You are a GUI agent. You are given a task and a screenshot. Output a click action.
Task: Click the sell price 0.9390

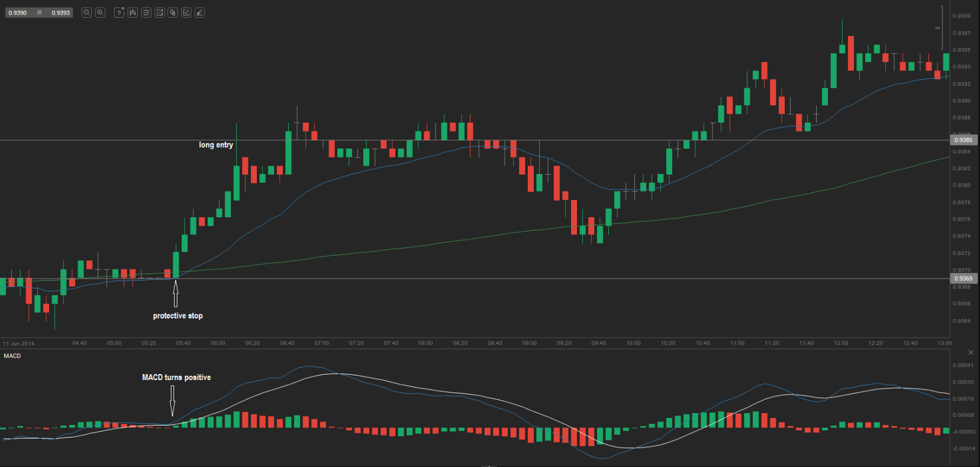(18, 12)
